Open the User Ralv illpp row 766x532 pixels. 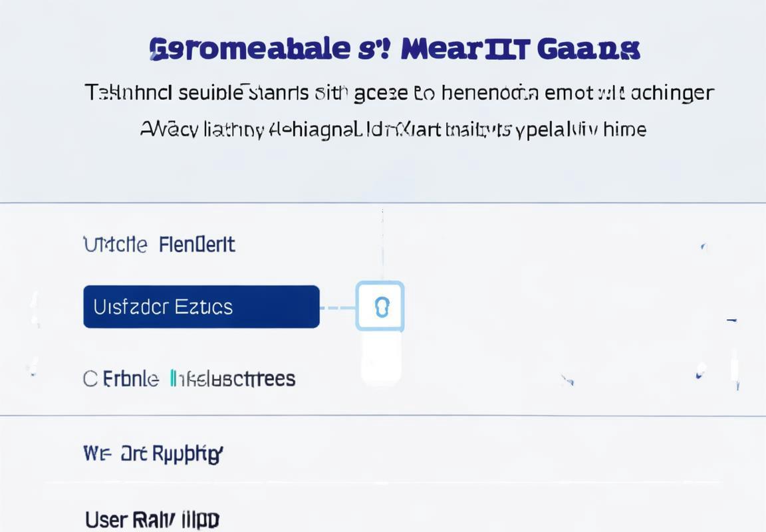point(152,519)
